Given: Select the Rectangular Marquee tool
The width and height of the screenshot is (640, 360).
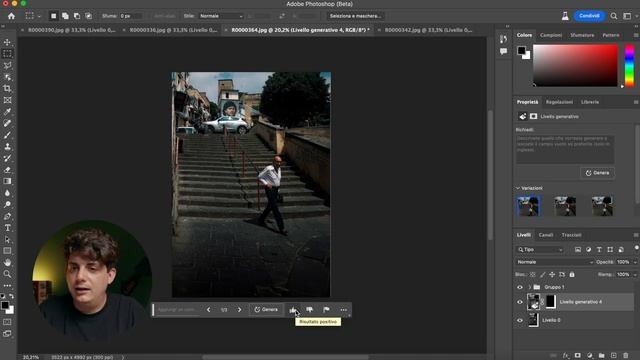Looking at the screenshot, I should [7, 53].
